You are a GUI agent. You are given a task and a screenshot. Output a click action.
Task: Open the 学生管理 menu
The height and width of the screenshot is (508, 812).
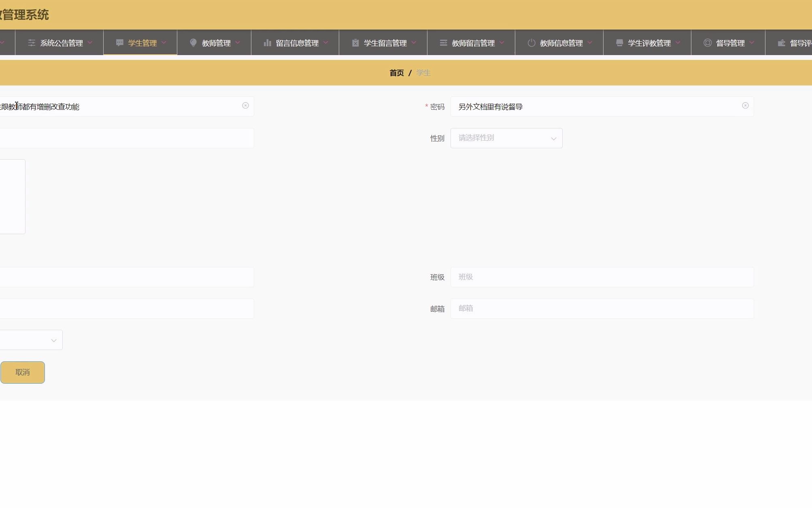click(x=140, y=43)
